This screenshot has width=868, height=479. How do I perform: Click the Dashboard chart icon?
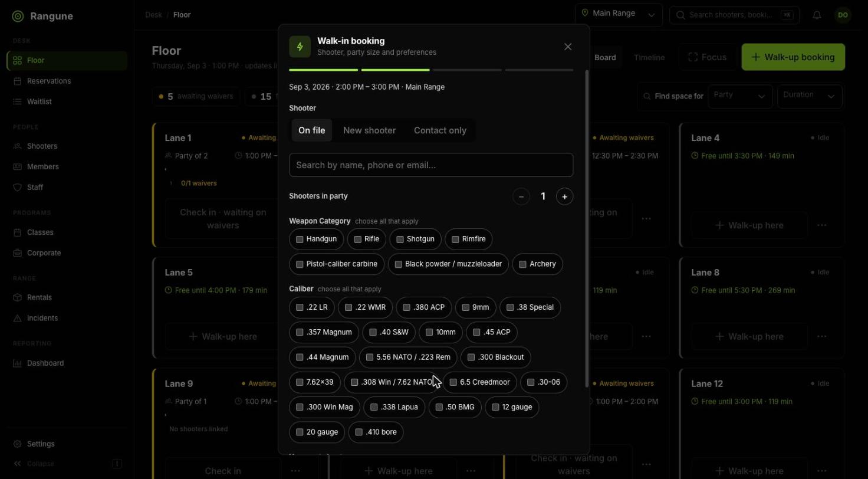(18, 363)
